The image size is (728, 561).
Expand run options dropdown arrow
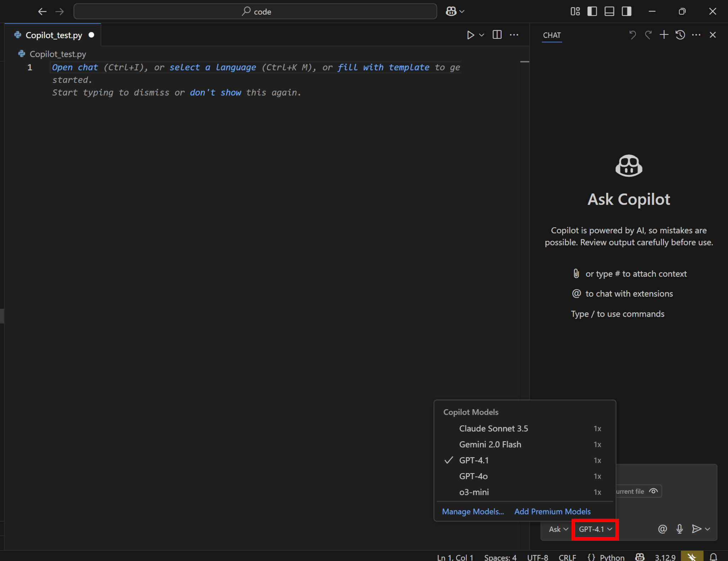[x=482, y=35]
